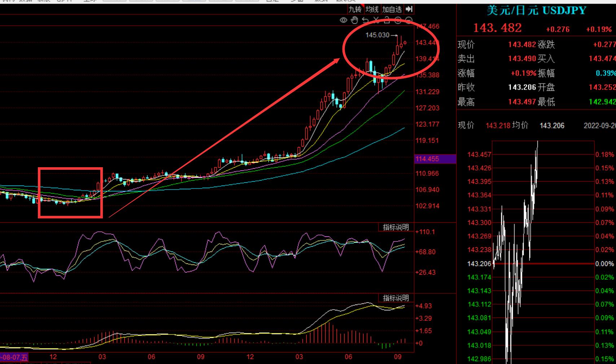
Task: Click the 143.269 intraday axis label
Action: pyautogui.click(x=479, y=236)
